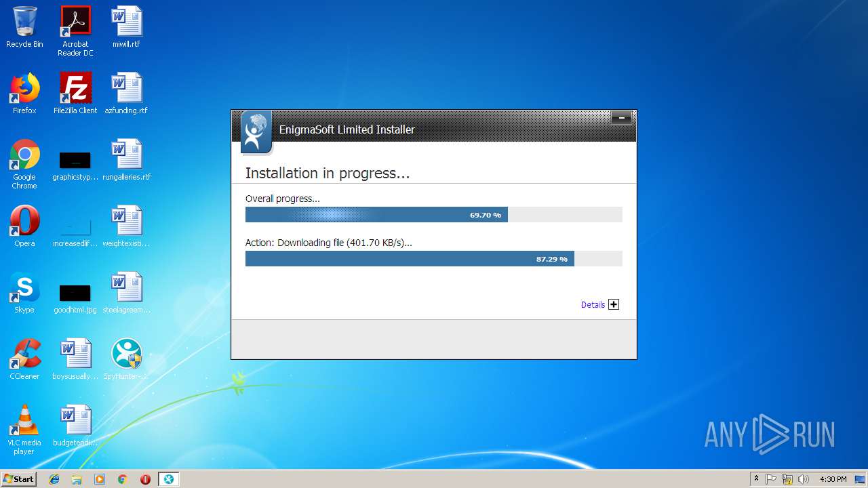Click the 'Installation in progress...' heading
The width and height of the screenshot is (868, 488).
(x=328, y=174)
